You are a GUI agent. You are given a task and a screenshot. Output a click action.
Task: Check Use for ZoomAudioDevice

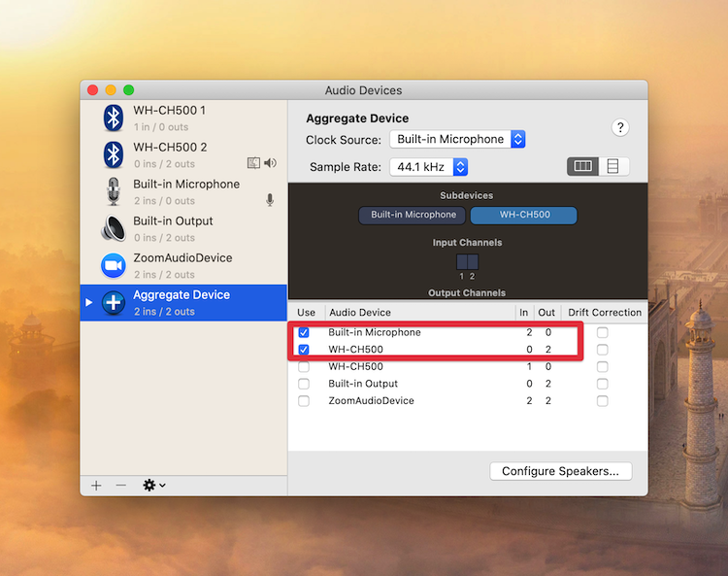pyautogui.click(x=304, y=400)
